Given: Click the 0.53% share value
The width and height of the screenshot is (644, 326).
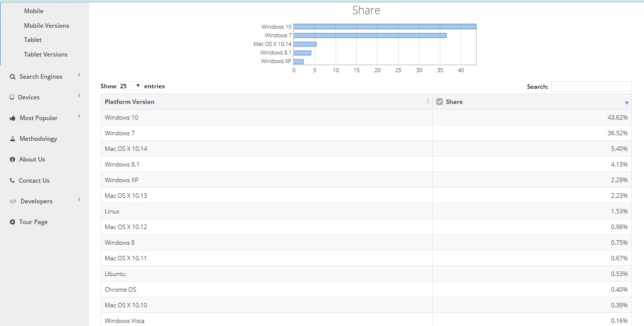Looking at the screenshot, I should pos(619,274).
